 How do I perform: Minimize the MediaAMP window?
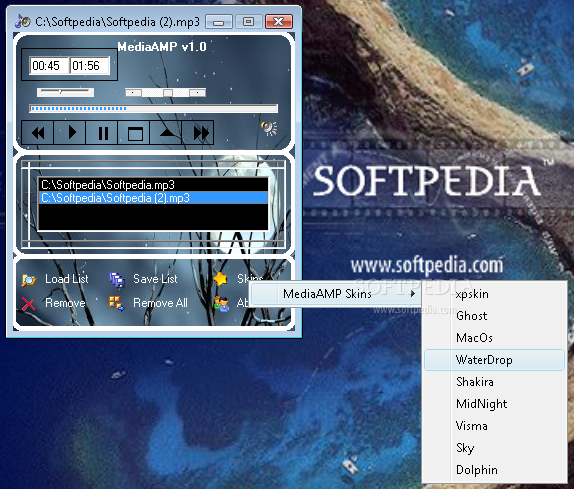click(x=219, y=22)
